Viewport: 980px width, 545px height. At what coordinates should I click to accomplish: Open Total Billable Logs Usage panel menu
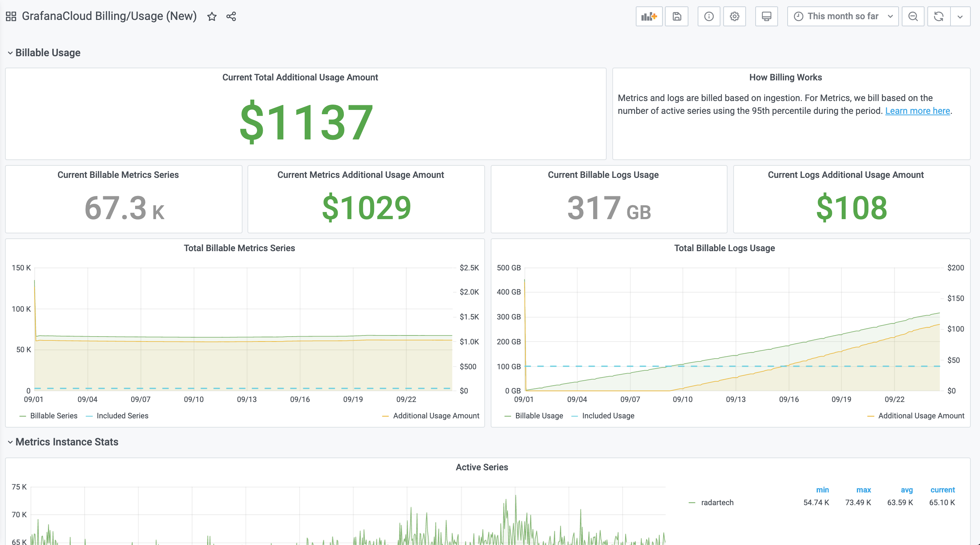click(724, 248)
